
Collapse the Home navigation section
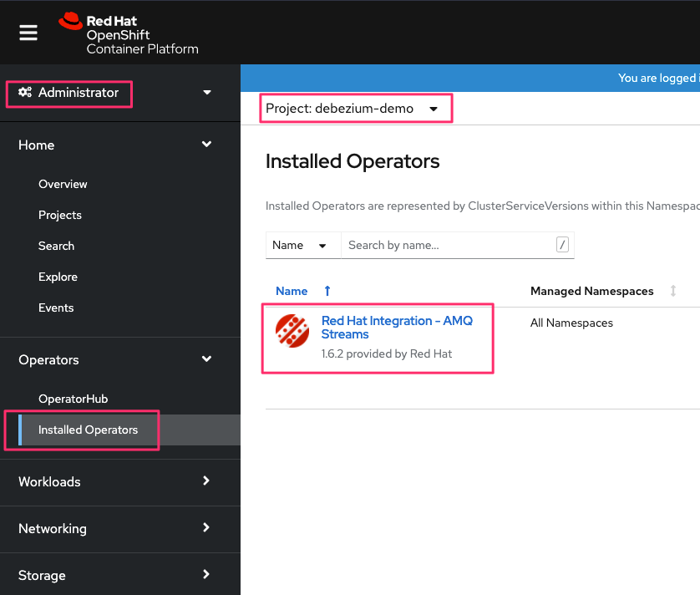coord(114,145)
